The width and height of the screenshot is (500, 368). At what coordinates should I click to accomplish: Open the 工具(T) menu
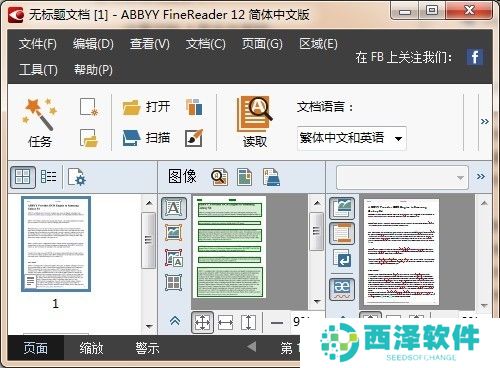38,70
